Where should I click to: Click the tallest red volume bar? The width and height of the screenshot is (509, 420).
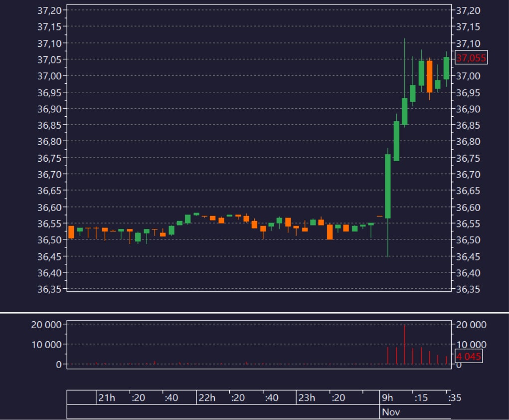404,344
